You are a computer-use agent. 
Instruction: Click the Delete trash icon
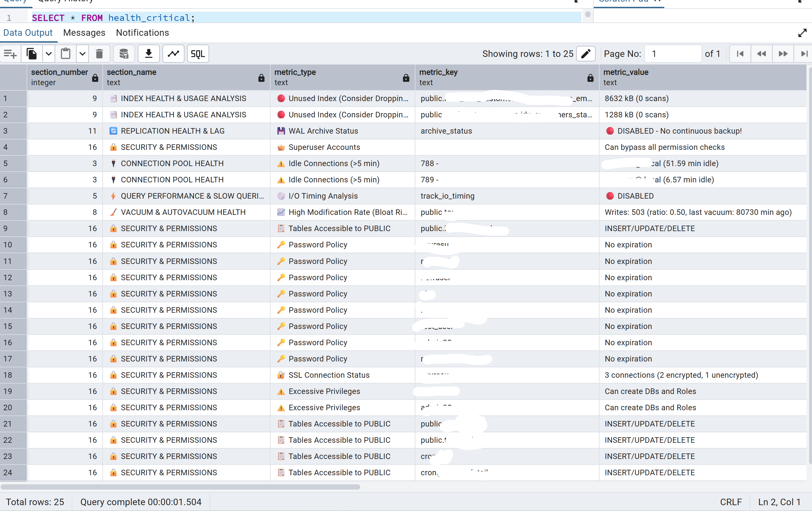(99, 54)
